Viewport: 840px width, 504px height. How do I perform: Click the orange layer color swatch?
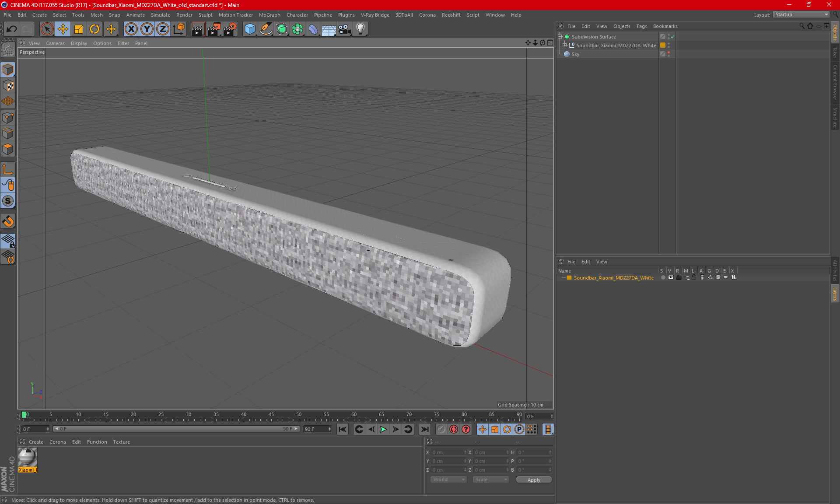tap(569, 278)
